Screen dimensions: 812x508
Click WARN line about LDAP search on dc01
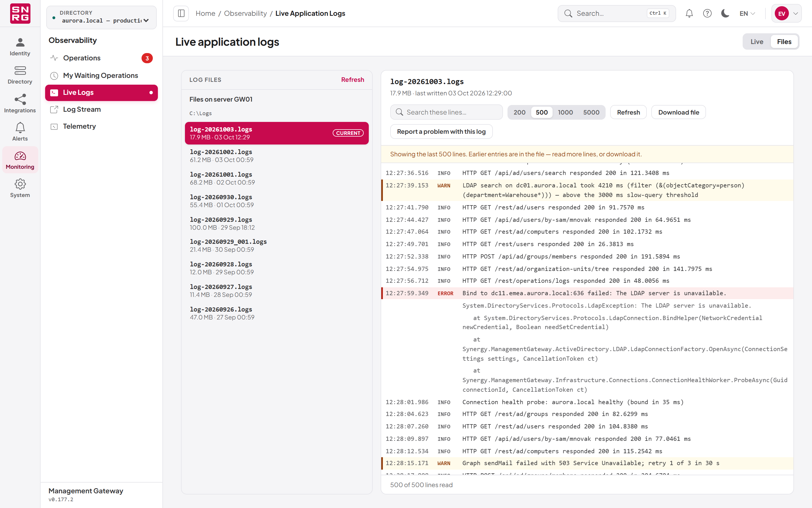pyautogui.click(x=587, y=190)
